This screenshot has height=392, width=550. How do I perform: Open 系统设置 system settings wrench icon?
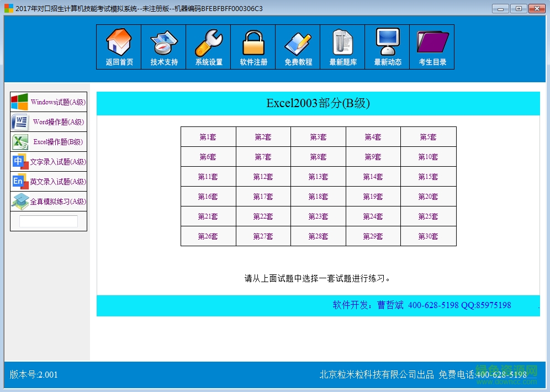(208, 47)
